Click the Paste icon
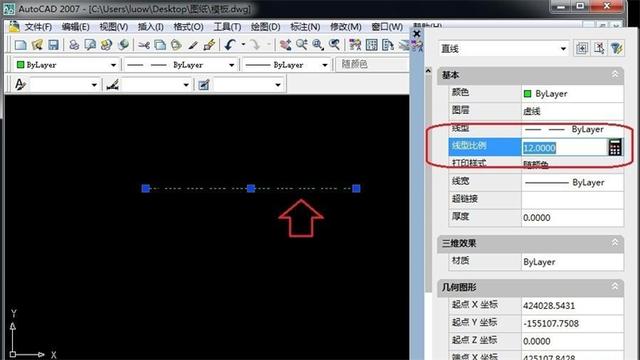The height and width of the screenshot is (360, 640). pyautogui.click(x=176, y=44)
